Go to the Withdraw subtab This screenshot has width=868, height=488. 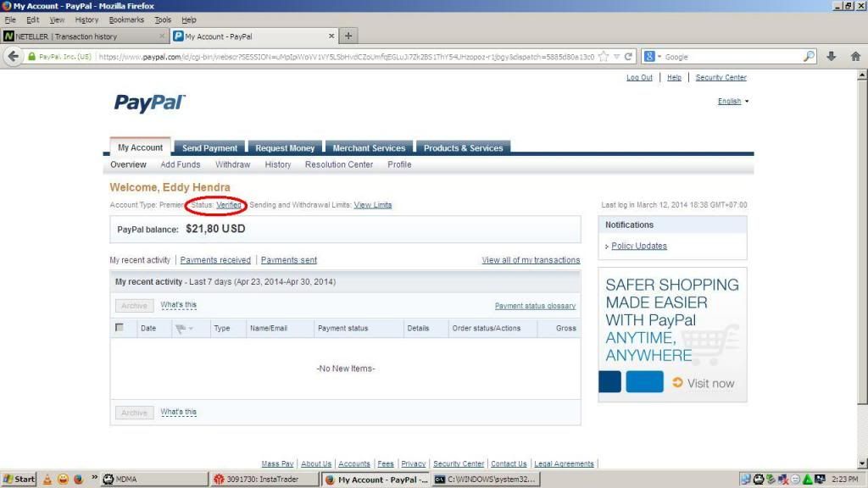[x=232, y=164]
